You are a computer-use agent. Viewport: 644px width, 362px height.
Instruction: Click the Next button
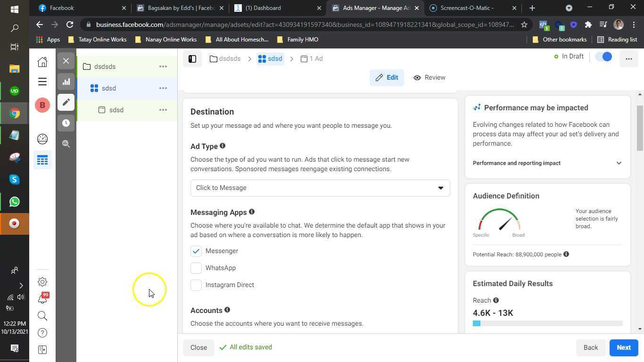pos(623,348)
